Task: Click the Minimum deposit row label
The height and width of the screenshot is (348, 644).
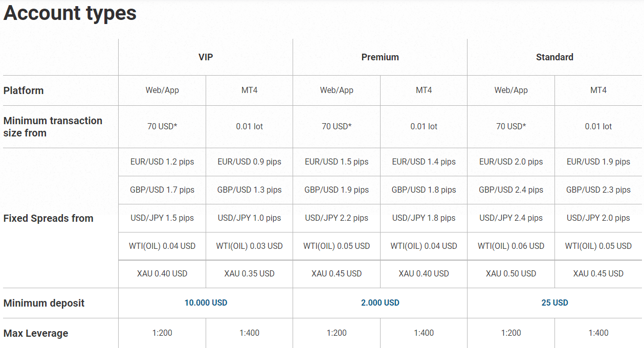Action: click(44, 303)
